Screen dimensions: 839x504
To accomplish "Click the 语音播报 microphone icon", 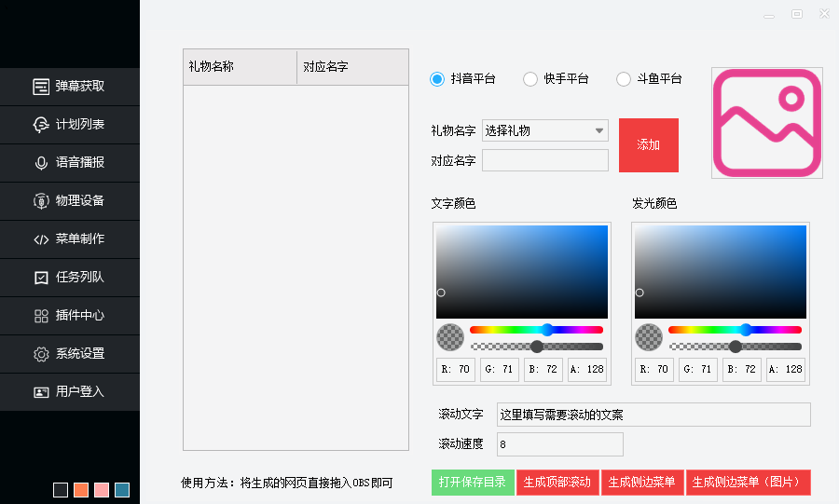I will [x=41, y=163].
